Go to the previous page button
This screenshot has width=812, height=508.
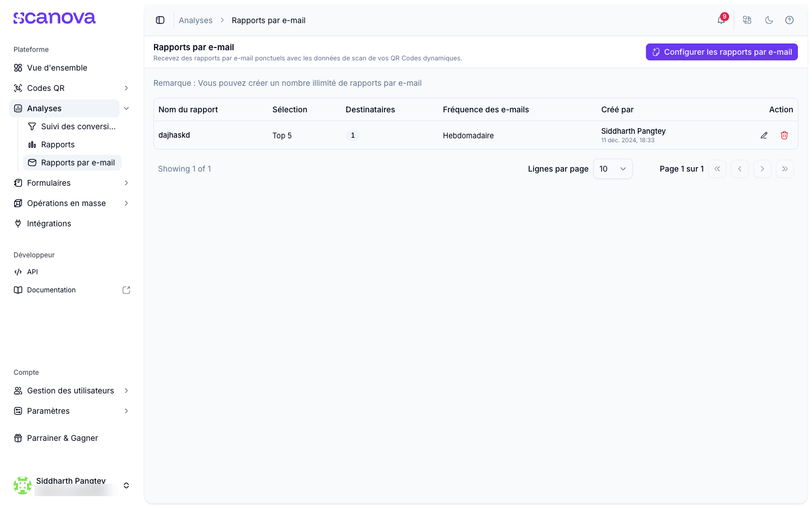740,169
